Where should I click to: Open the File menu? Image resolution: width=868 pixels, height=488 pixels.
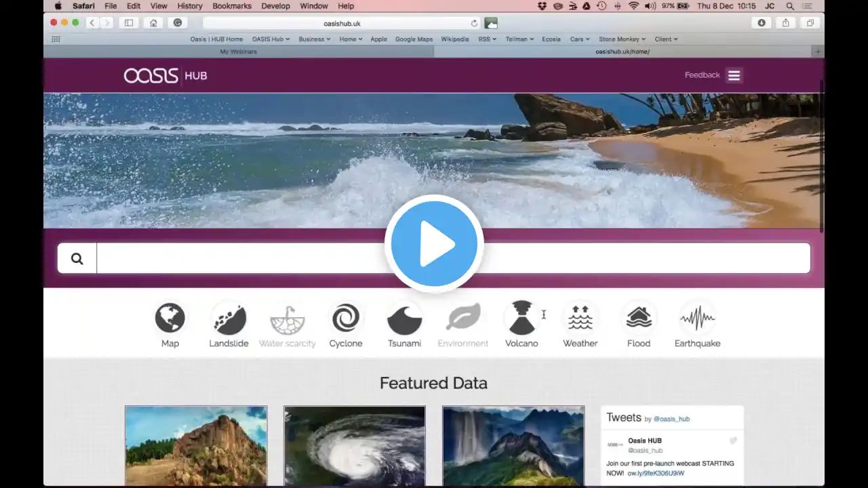point(111,6)
